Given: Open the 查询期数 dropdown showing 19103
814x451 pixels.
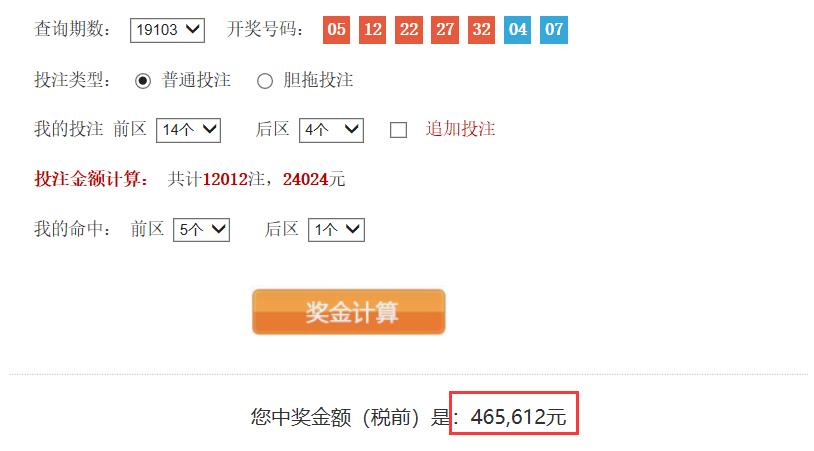Looking at the screenshot, I should click(x=167, y=30).
